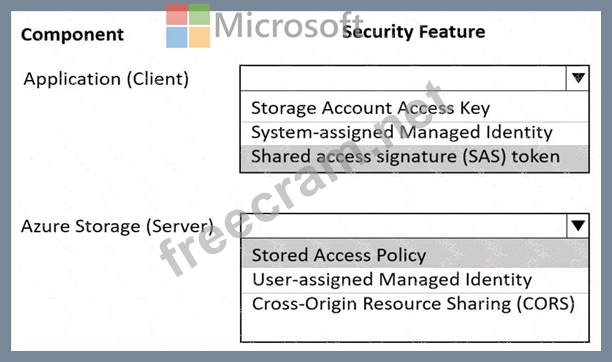
Task: Click the red square in Microsoft logo
Action: tap(176, 14)
